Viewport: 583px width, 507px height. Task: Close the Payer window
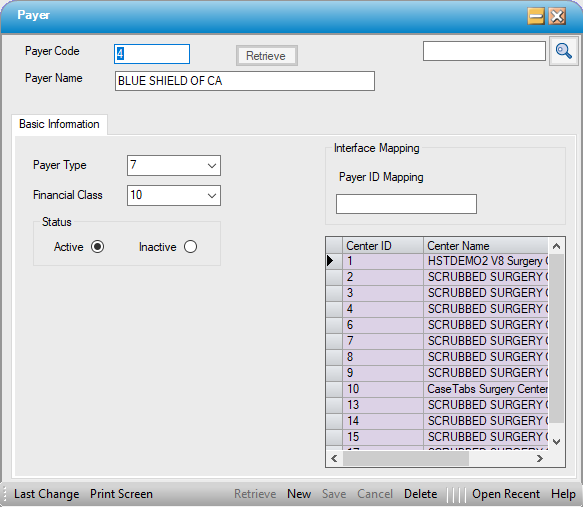pos(557,16)
